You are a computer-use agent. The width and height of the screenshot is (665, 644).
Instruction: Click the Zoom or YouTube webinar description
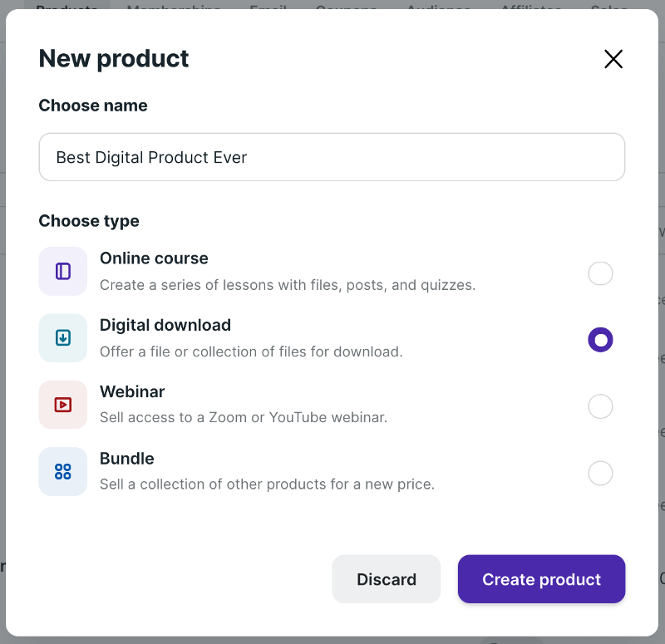coord(244,417)
